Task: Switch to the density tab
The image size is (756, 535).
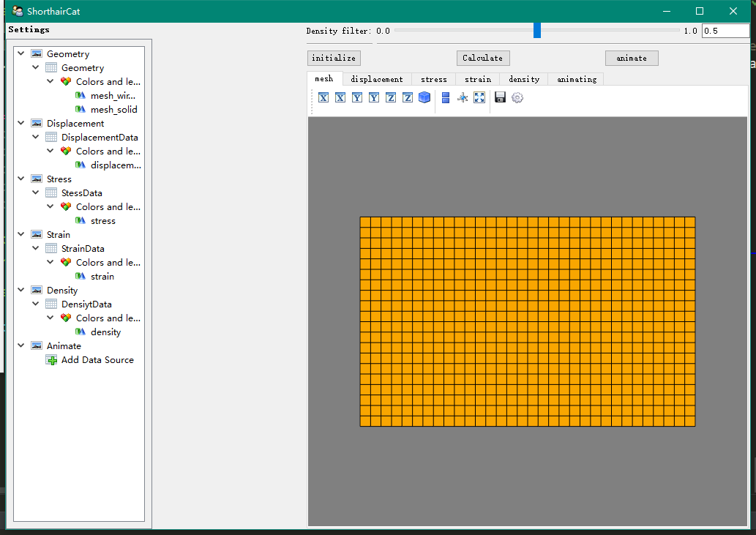Action: [x=524, y=79]
